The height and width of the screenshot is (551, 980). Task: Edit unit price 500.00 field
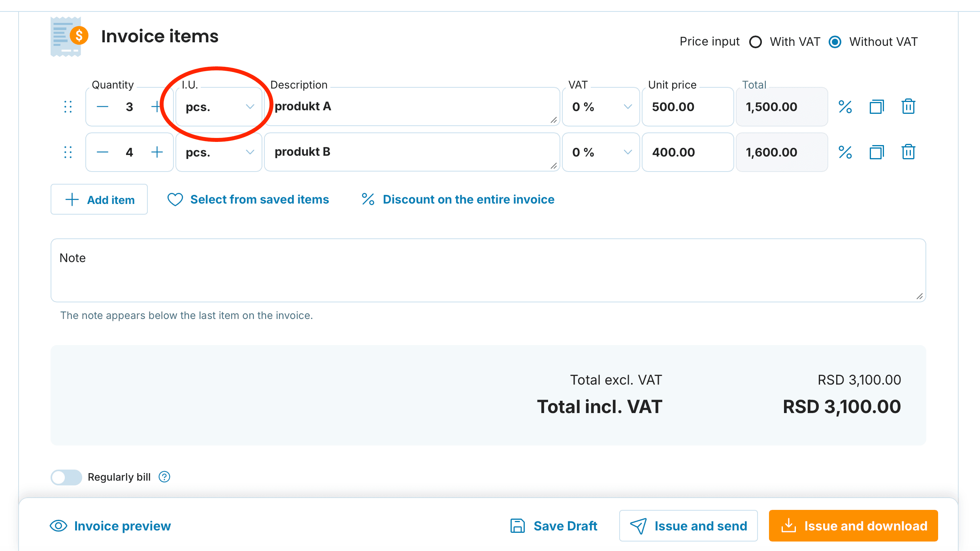tap(688, 107)
